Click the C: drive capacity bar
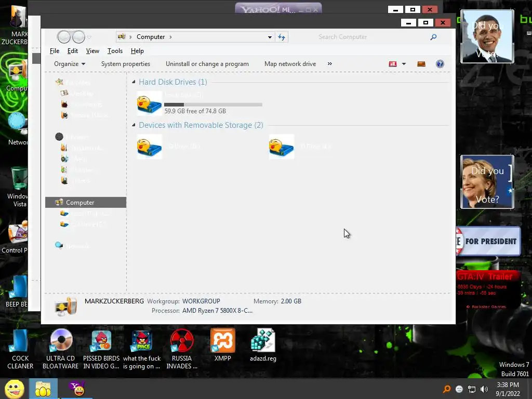The width and height of the screenshot is (532, 399). [x=213, y=104]
